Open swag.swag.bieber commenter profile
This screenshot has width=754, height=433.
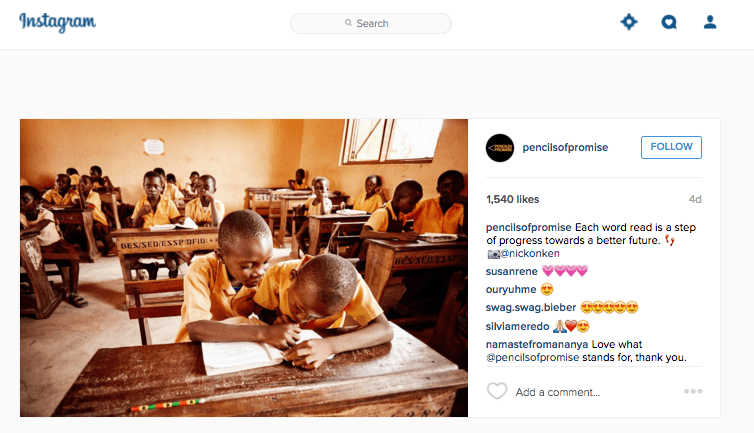pyautogui.click(x=531, y=307)
